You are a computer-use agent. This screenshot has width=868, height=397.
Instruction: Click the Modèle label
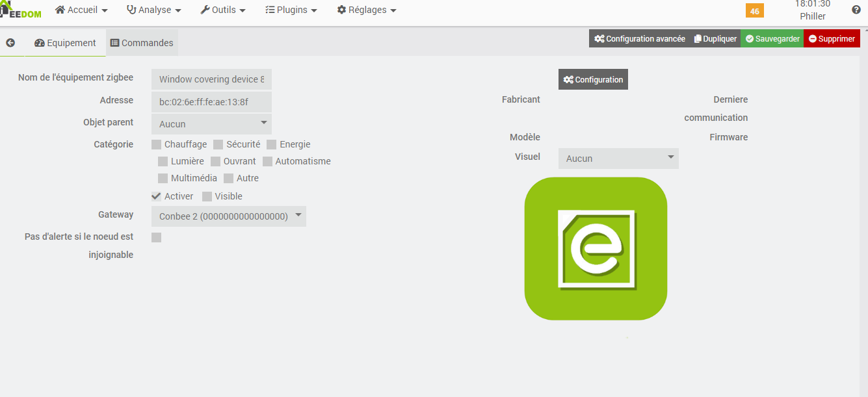(525, 137)
